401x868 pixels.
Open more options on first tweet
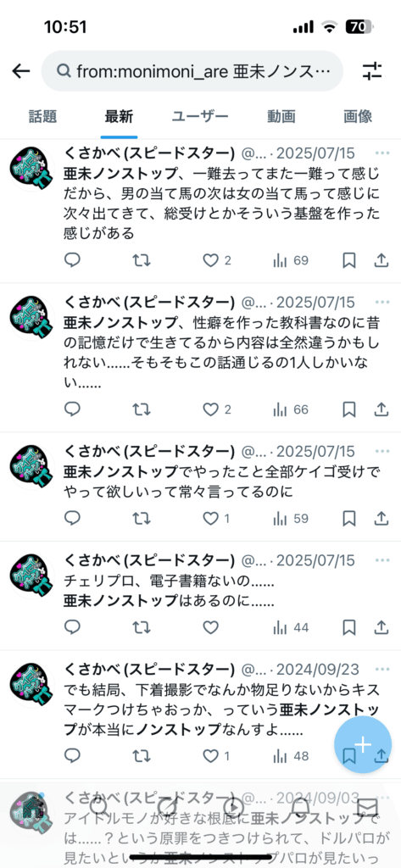point(382,153)
